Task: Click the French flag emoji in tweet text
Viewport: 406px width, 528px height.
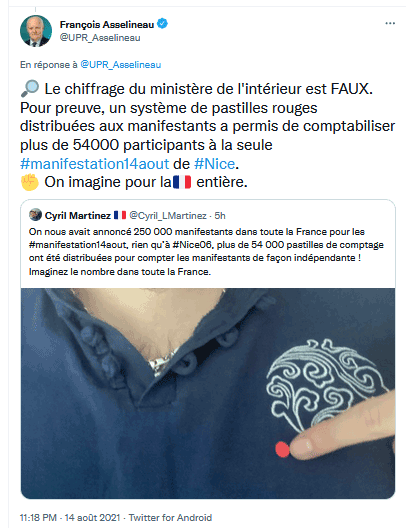Action: (x=182, y=182)
